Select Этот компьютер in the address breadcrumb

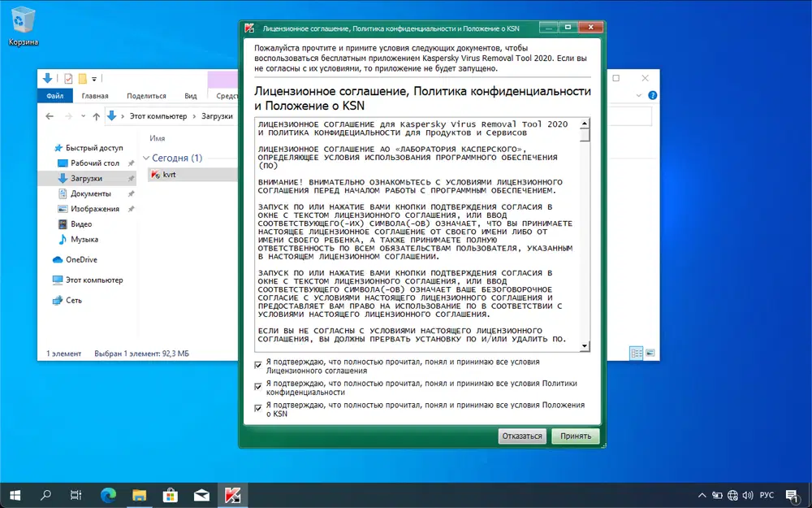[x=158, y=116]
